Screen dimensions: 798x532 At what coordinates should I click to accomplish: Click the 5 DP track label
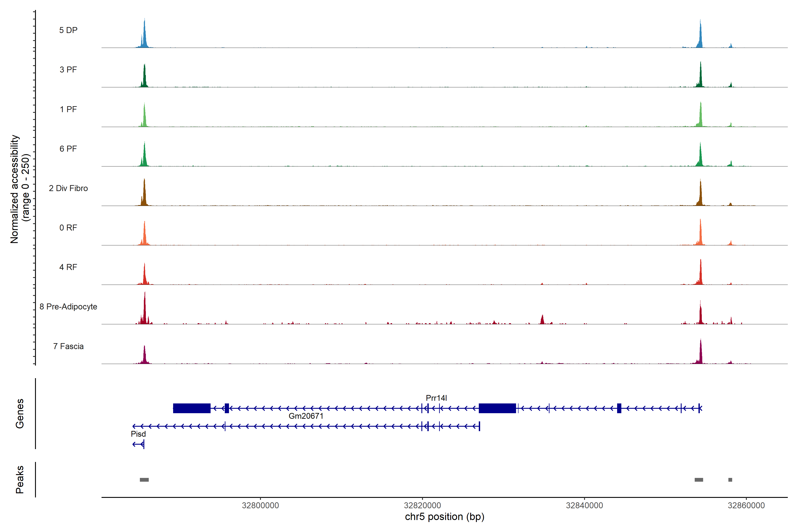pyautogui.click(x=68, y=30)
